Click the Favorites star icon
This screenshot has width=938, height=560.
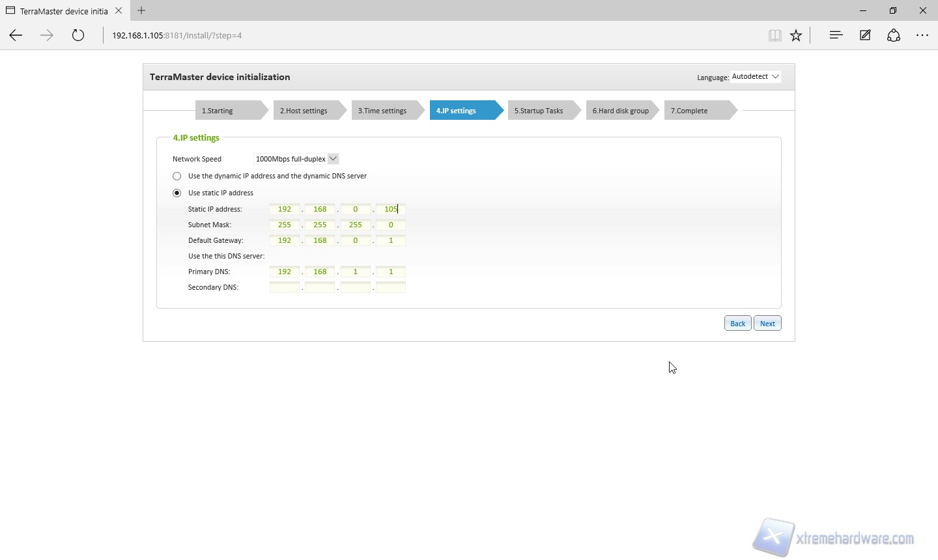coord(796,36)
